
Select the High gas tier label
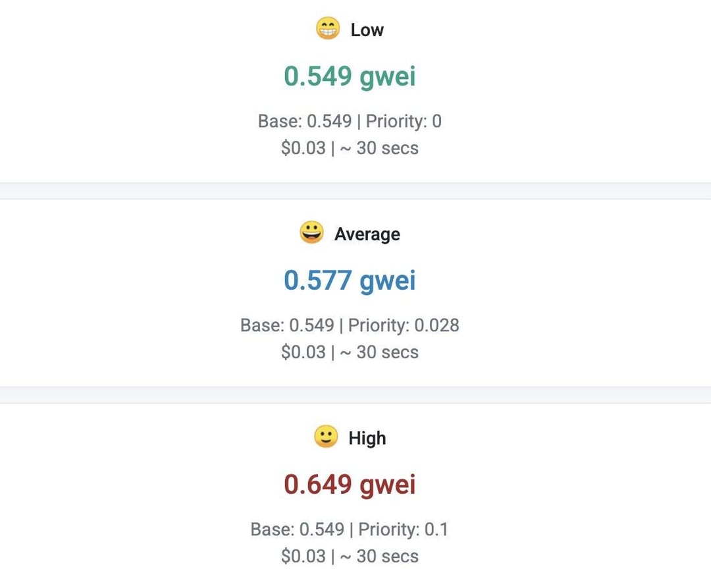[367, 439]
